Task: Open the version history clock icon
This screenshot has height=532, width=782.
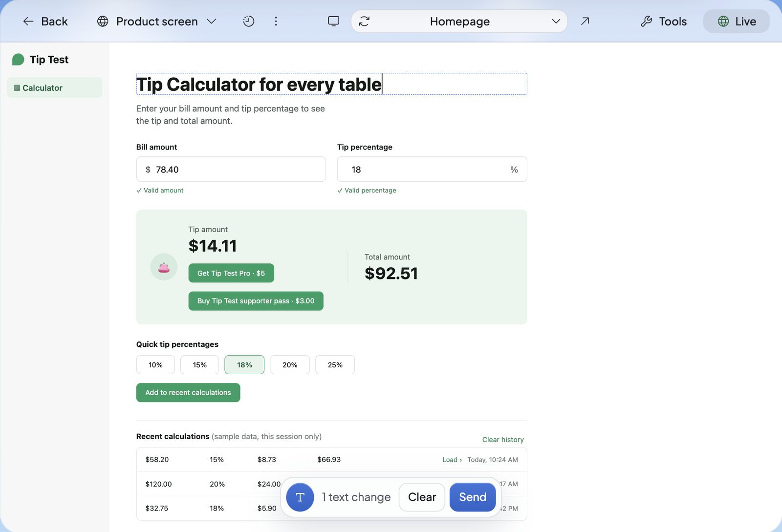Action: tap(249, 21)
